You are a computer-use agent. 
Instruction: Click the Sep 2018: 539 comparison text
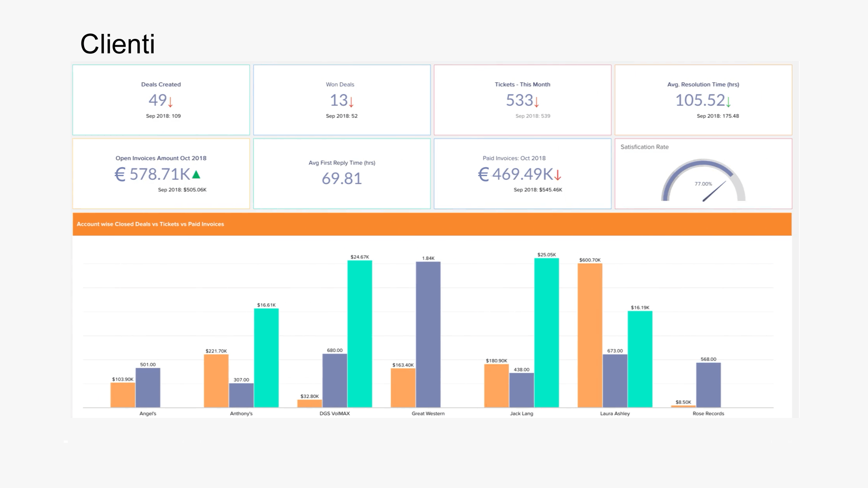[x=533, y=116]
